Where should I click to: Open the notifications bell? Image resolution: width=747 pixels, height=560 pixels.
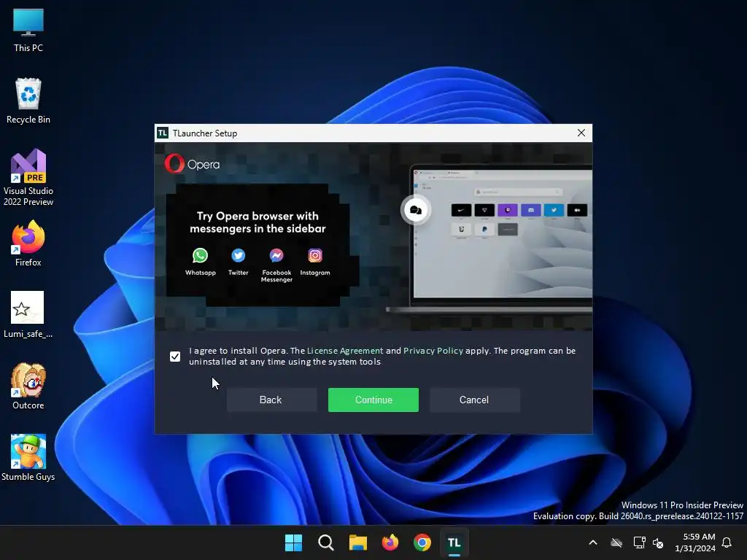[x=727, y=542]
